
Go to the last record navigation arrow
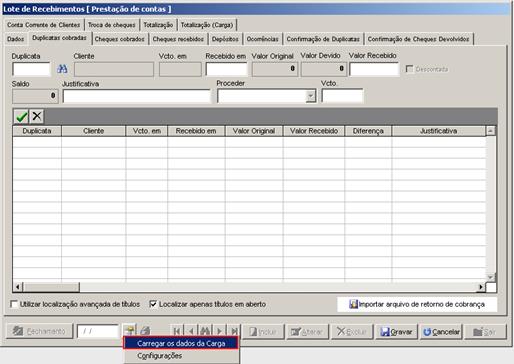coord(234,331)
